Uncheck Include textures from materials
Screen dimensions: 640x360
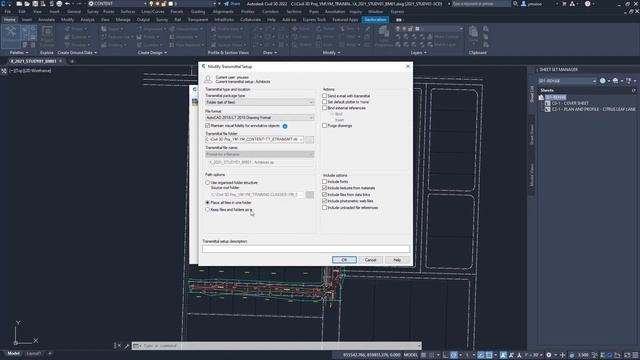pos(324,188)
